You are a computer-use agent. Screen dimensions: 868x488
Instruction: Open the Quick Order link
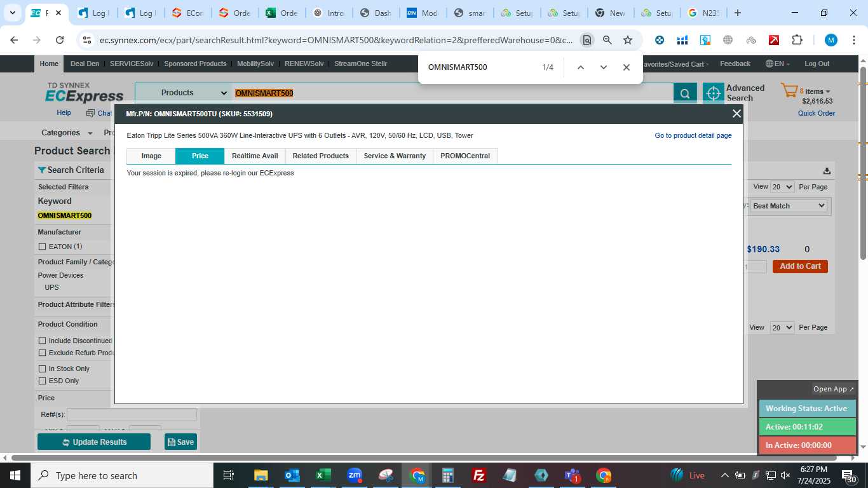coord(817,113)
